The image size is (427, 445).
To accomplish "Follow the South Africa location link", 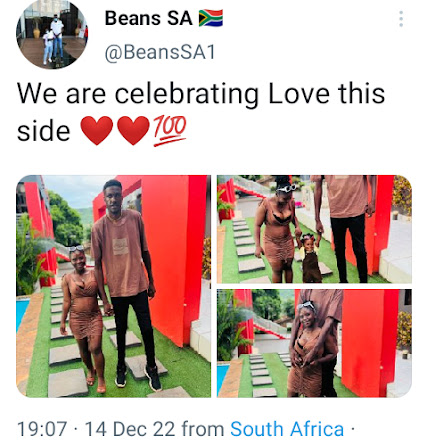I will coord(287,429).
